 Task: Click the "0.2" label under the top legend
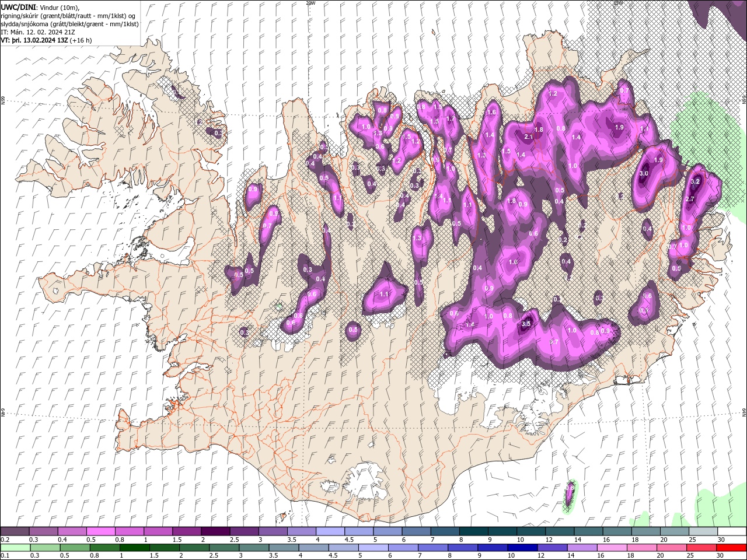[5, 540]
